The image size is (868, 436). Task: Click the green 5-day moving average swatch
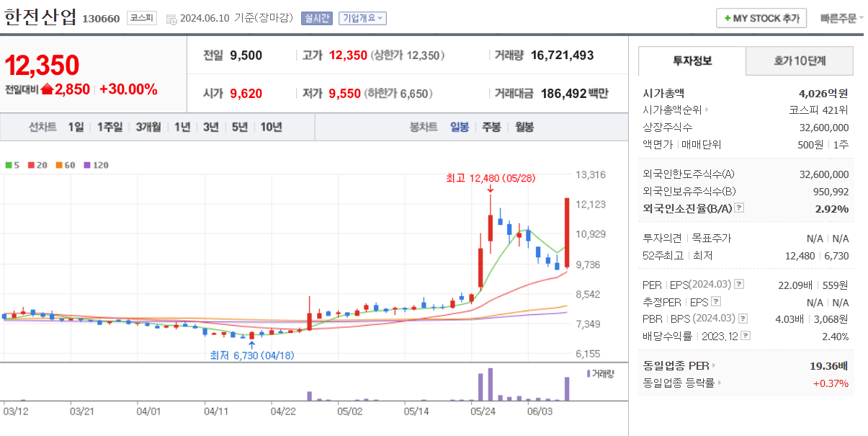(x=9, y=165)
